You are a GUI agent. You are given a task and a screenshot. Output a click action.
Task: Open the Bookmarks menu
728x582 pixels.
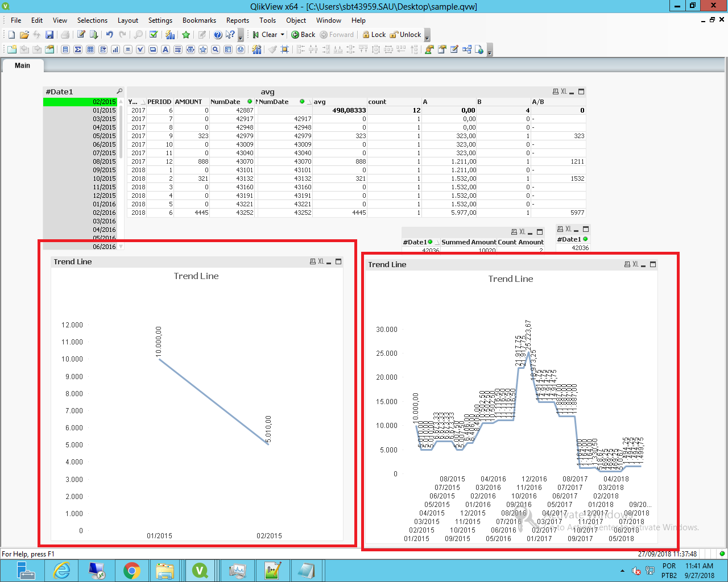pos(199,20)
